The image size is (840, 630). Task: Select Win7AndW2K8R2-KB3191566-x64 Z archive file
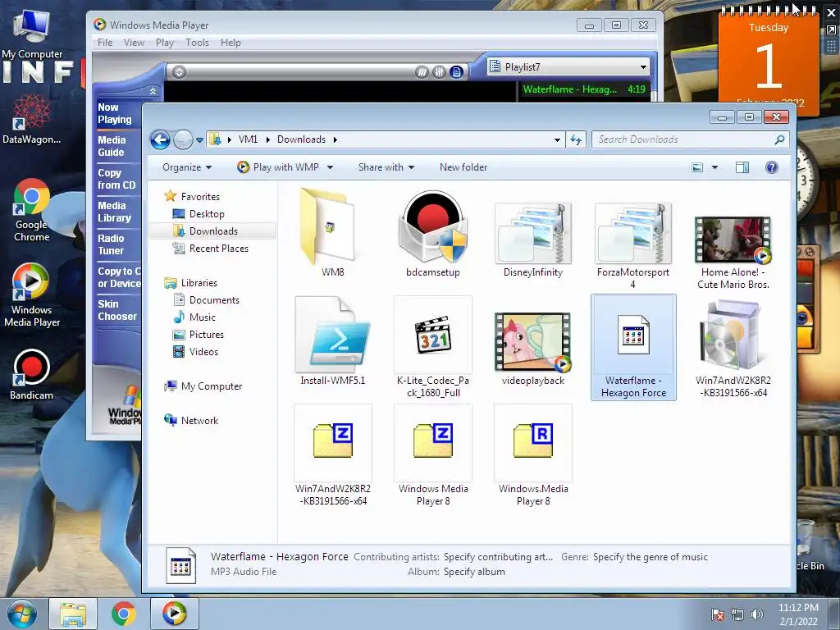coord(332,455)
